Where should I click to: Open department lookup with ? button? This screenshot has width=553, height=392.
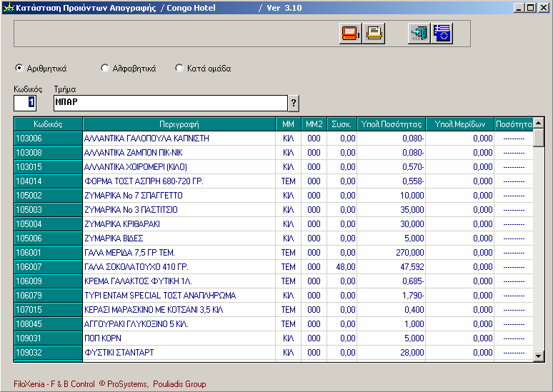point(294,104)
